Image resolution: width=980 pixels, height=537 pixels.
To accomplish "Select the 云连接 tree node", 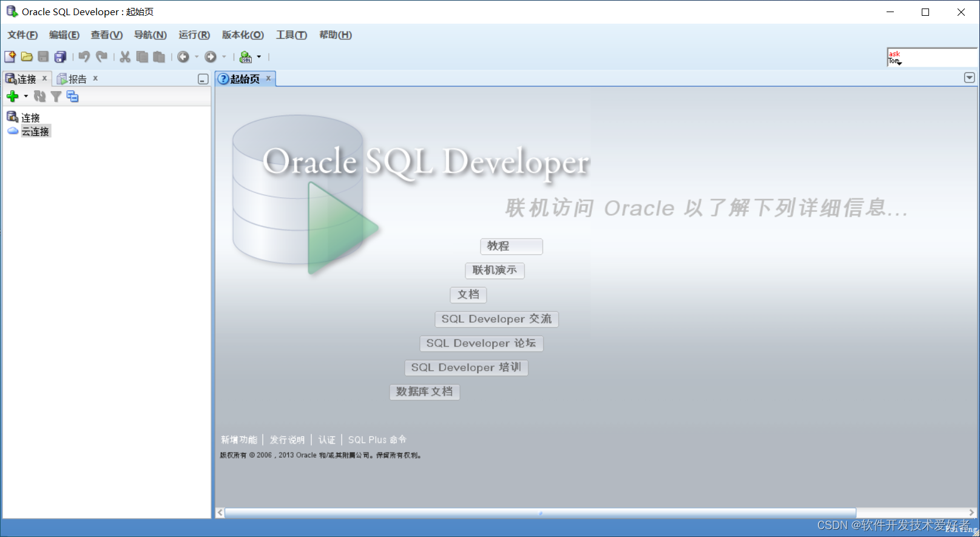I will tap(36, 131).
